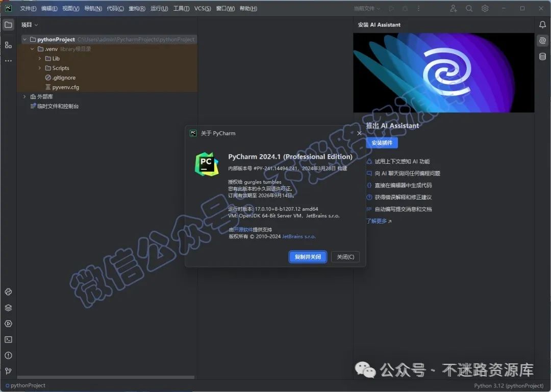
Task: Open the 窗口(W) menu
Action: pyautogui.click(x=226, y=9)
